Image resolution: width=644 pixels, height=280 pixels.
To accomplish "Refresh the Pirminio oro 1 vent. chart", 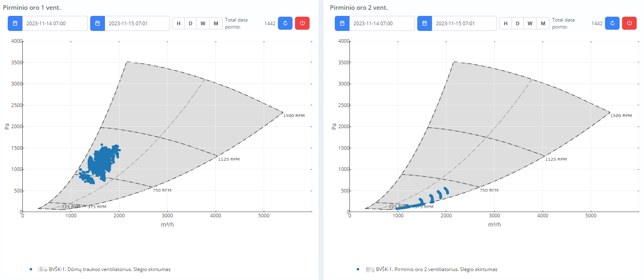I will click(285, 23).
